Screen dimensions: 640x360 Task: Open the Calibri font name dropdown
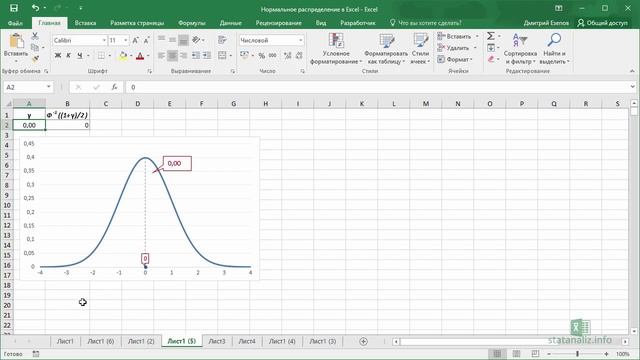coord(104,40)
